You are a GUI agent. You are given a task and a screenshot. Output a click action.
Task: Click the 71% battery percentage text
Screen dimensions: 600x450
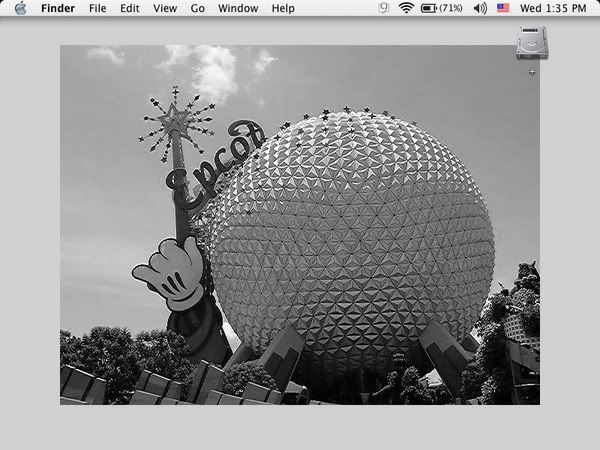(451, 8)
